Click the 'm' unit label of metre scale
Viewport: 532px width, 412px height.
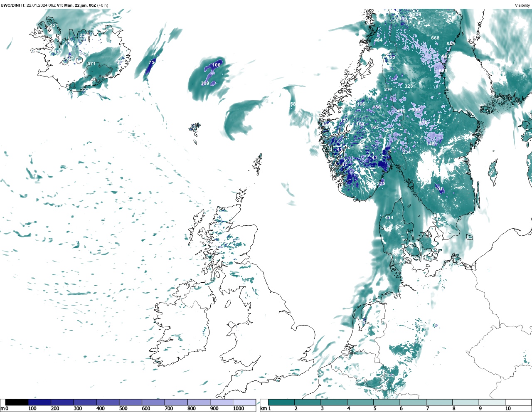[2, 409]
